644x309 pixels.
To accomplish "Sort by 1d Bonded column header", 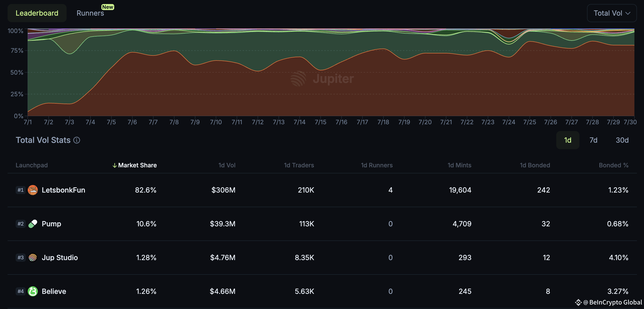I will click(x=535, y=165).
